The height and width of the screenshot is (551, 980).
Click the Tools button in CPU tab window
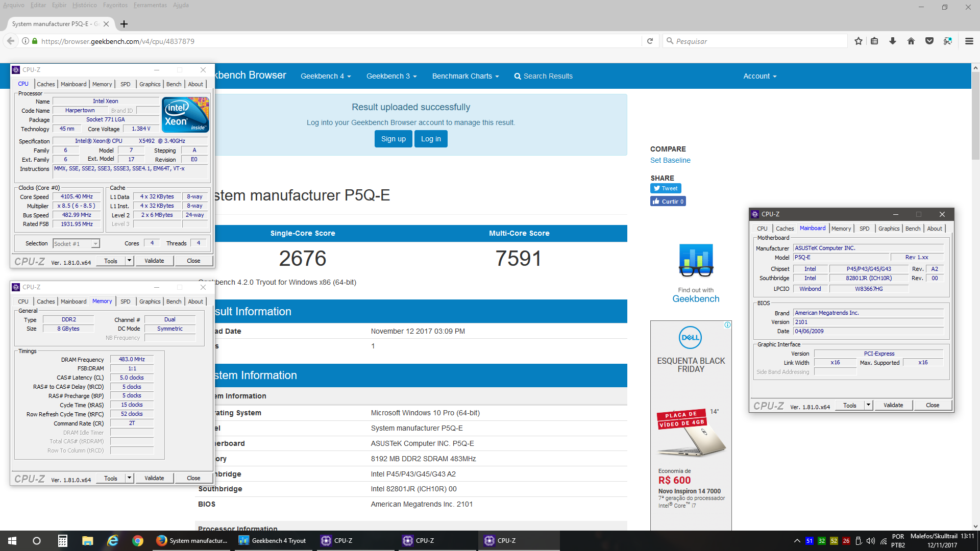pos(111,261)
